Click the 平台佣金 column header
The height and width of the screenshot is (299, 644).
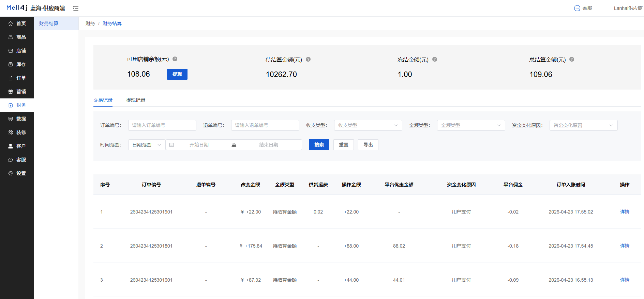pyautogui.click(x=513, y=185)
